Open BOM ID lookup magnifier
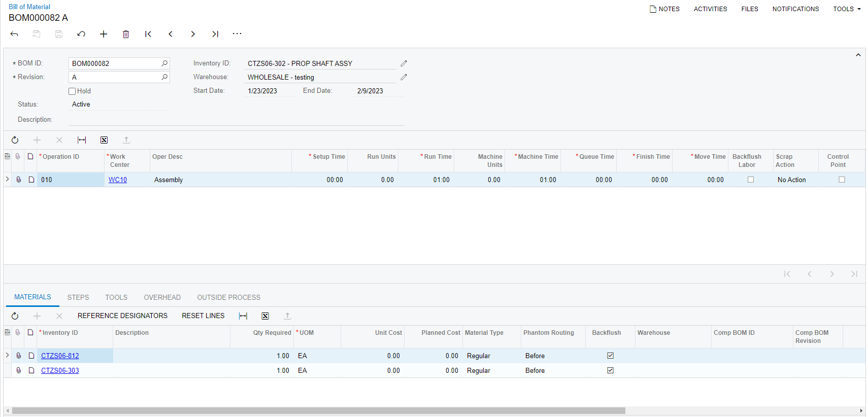This screenshot has height=417, width=868. point(164,63)
